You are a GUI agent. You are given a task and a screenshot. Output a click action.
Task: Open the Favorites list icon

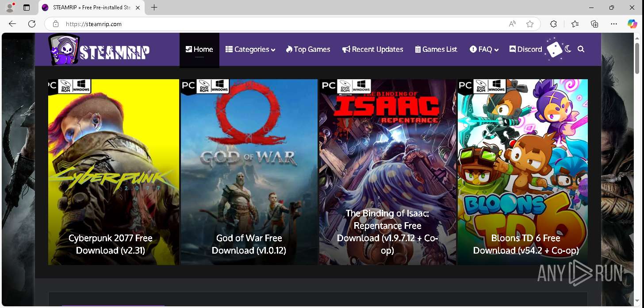575,24
